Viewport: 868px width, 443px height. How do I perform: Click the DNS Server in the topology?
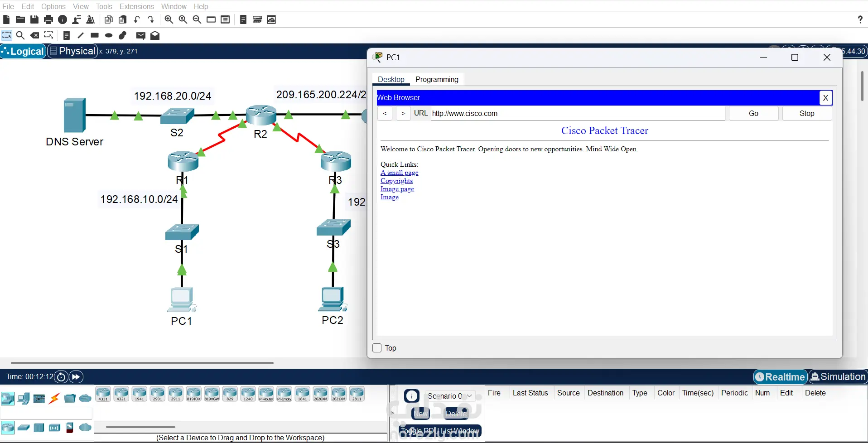74,115
